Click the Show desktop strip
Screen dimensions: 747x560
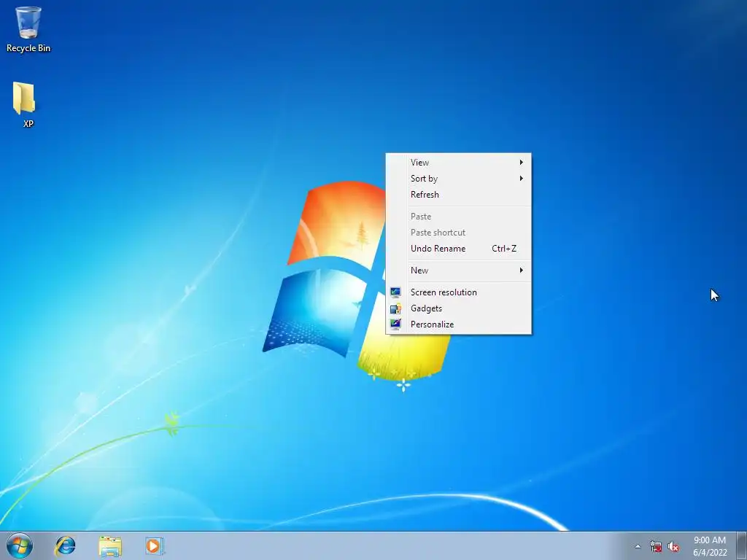coord(741,545)
